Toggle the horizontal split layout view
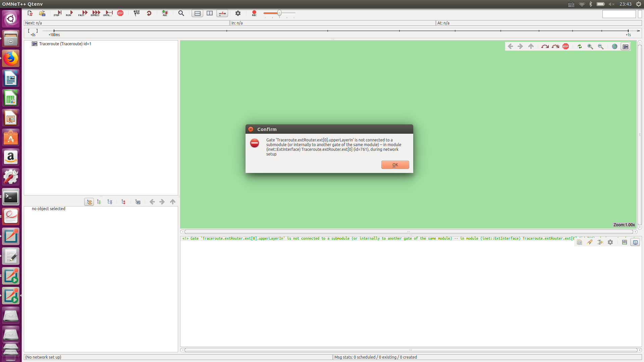 pos(197,13)
